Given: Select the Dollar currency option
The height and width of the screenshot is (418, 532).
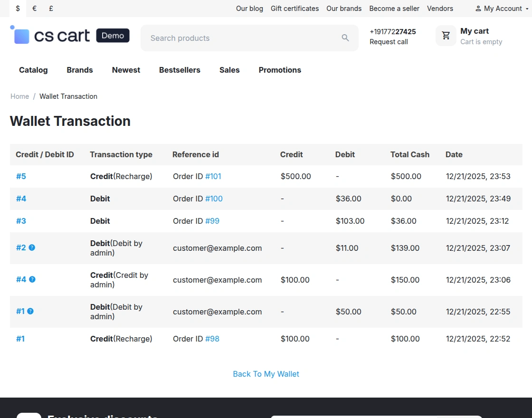Looking at the screenshot, I should 18,9.
